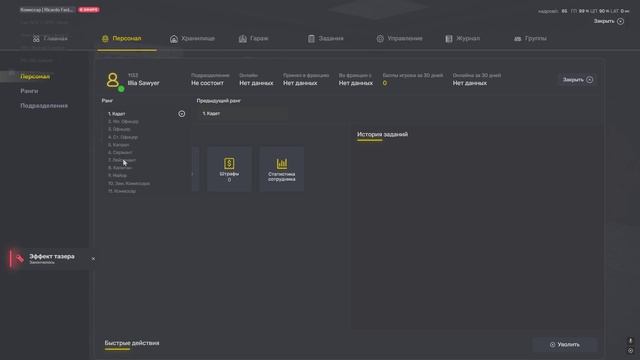Screen dimensions: 640x360
Task: Click previous rank field 1. Кадет
Action: (x=242, y=113)
